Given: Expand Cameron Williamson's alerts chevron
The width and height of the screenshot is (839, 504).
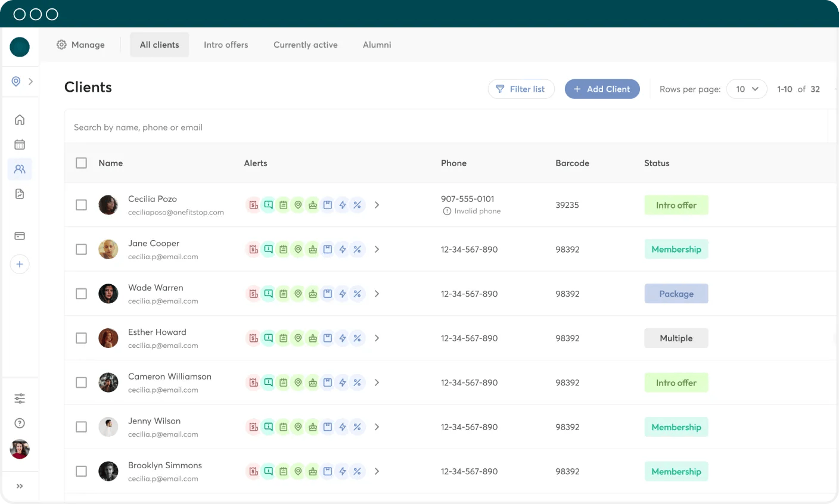Looking at the screenshot, I should [377, 382].
